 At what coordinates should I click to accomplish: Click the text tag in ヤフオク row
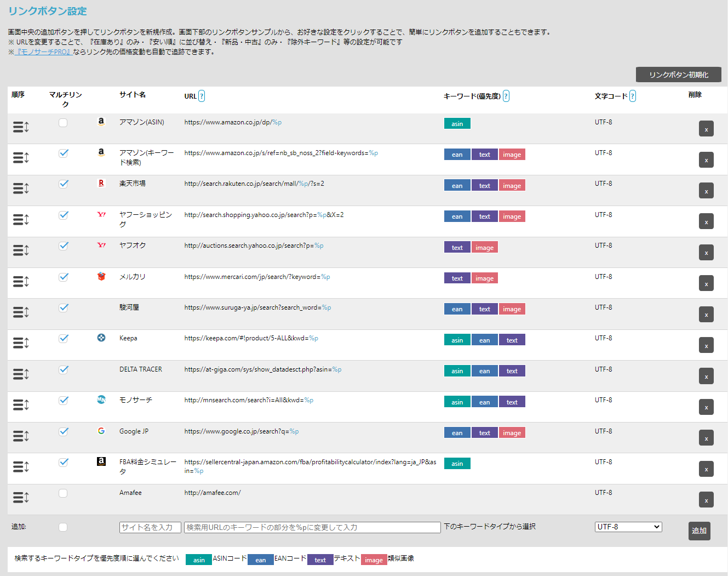pyautogui.click(x=457, y=247)
